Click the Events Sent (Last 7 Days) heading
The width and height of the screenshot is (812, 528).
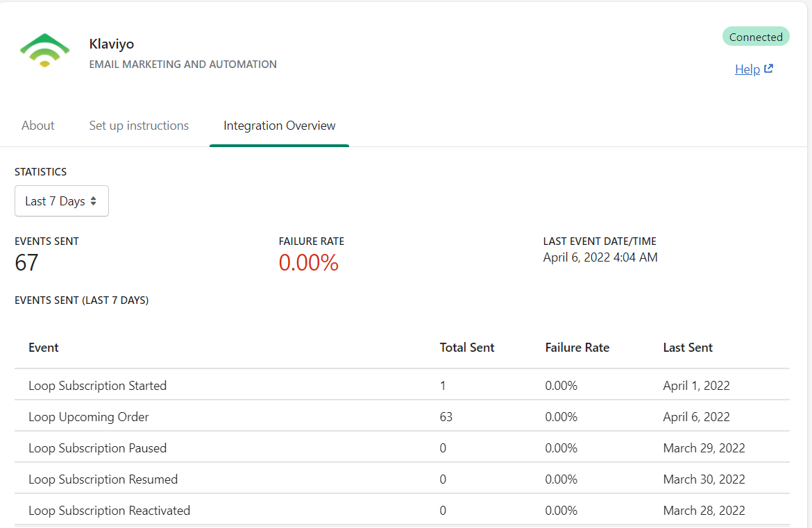point(81,300)
